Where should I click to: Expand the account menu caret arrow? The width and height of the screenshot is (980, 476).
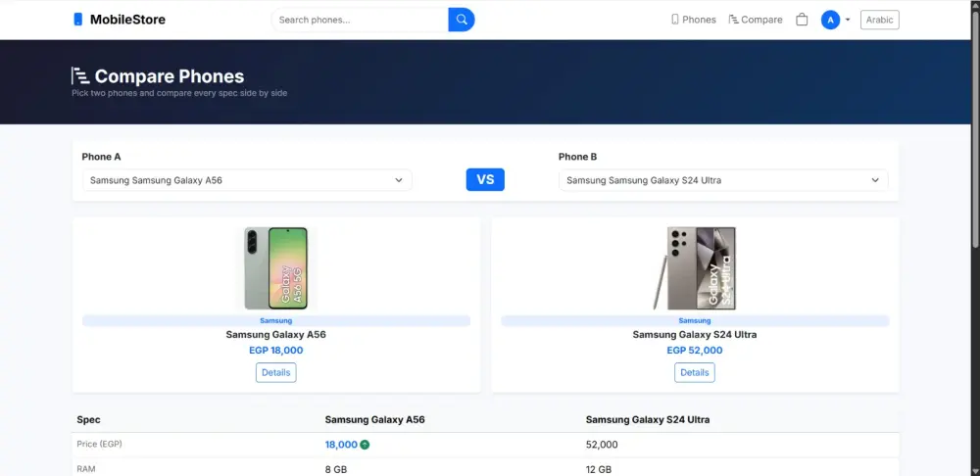[x=848, y=20]
